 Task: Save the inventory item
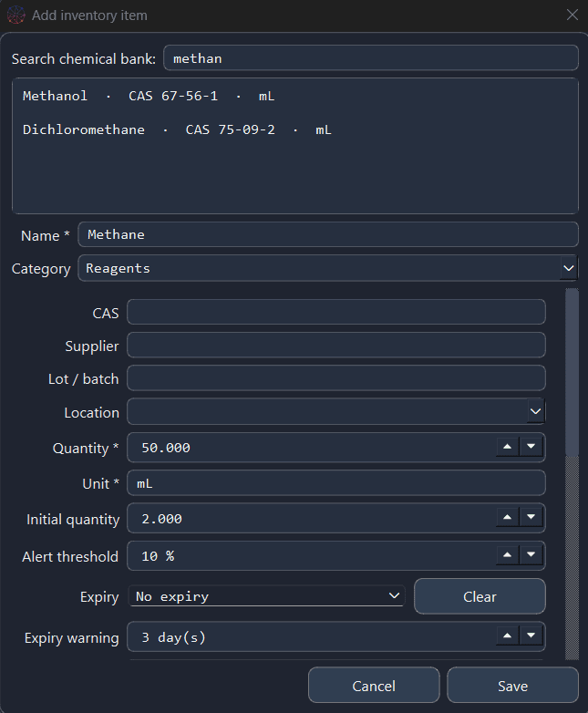[x=512, y=686]
